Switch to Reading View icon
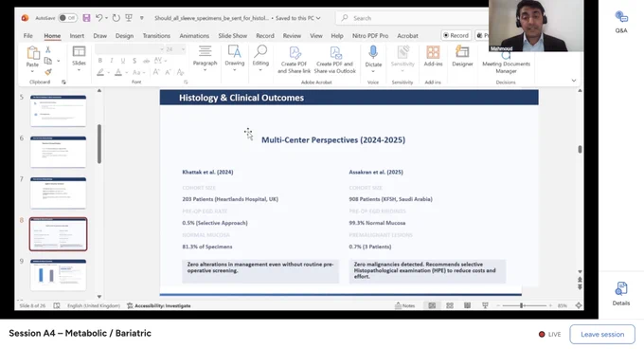Viewport: 644px width, 349px height. tap(468, 305)
